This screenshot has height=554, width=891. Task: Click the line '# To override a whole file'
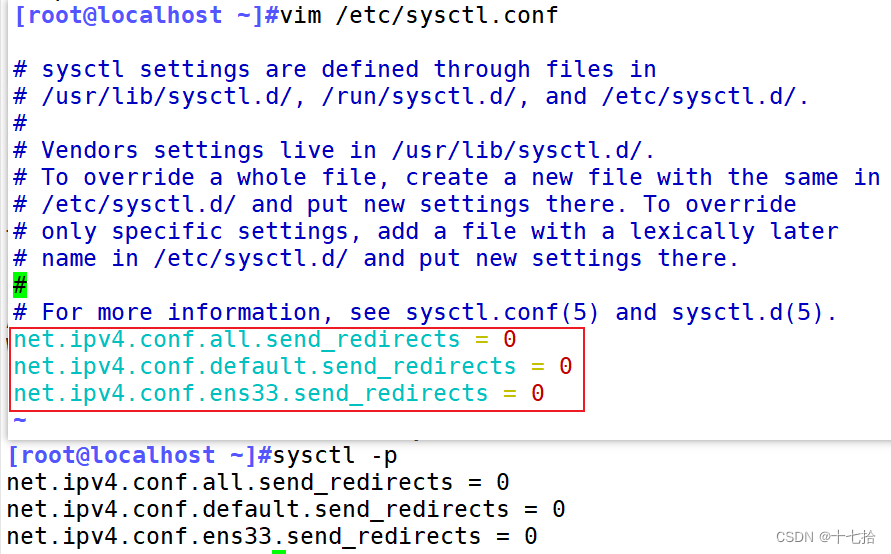[447, 178]
